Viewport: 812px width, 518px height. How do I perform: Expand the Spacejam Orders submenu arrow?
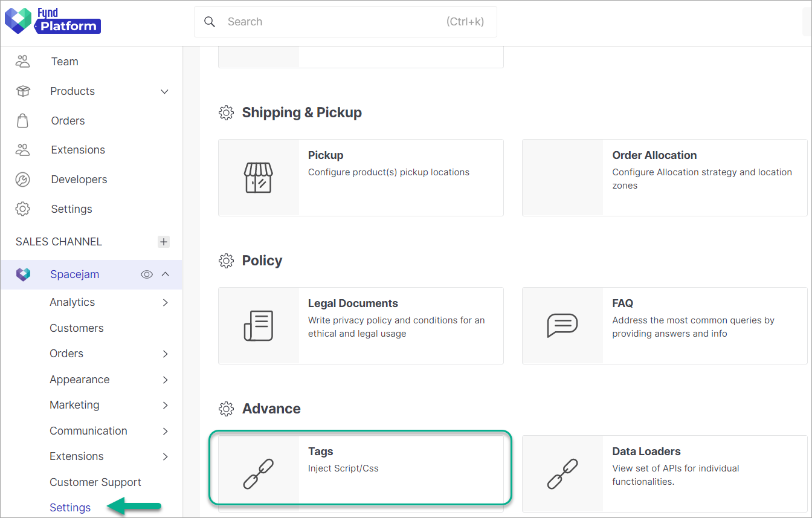(166, 354)
